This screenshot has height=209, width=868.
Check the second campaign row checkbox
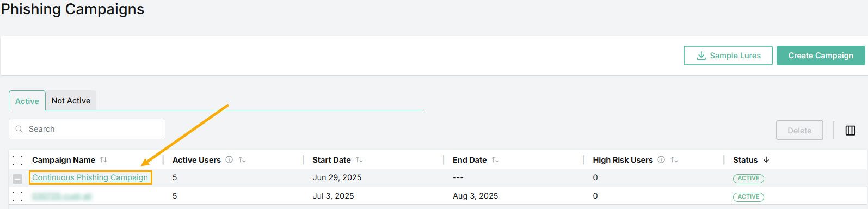(17, 196)
